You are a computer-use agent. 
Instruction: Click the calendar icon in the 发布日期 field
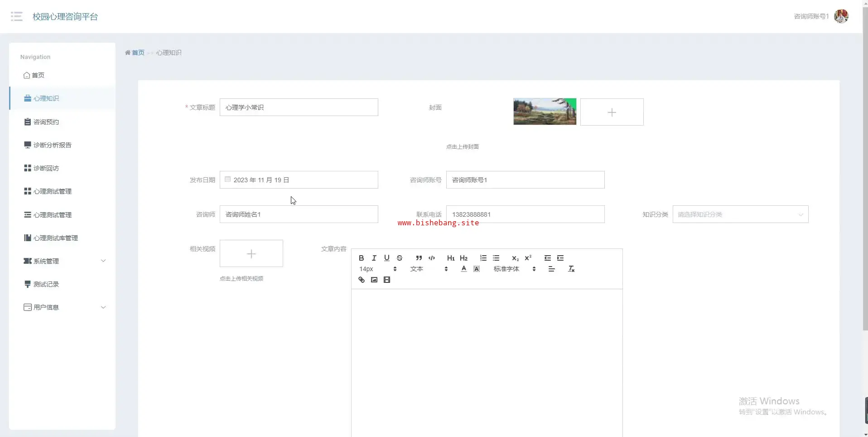[x=228, y=180]
